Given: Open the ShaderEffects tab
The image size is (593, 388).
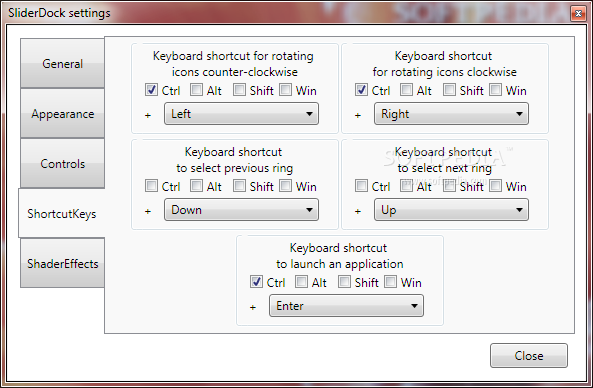Looking at the screenshot, I should (x=62, y=263).
